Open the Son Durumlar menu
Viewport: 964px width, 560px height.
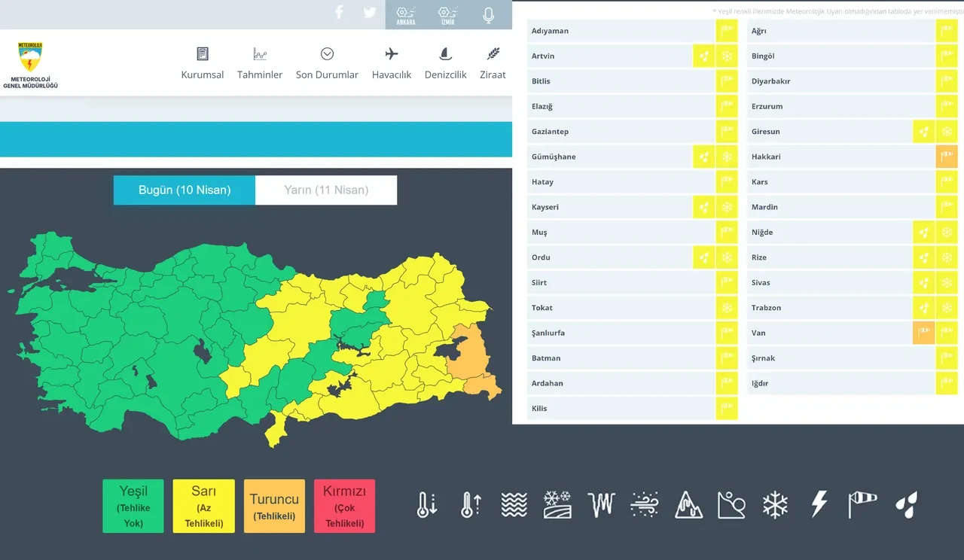[x=327, y=63]
